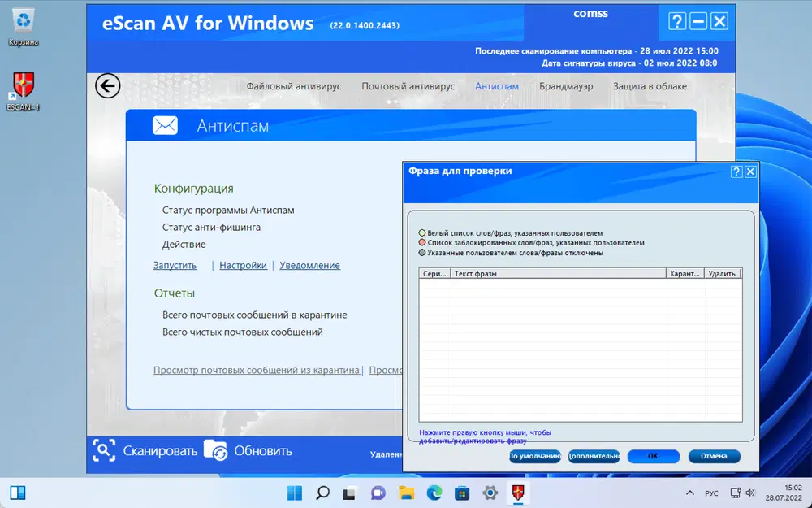Select the disabled user words radio option

pyautogui.click(x=422, y=253)
